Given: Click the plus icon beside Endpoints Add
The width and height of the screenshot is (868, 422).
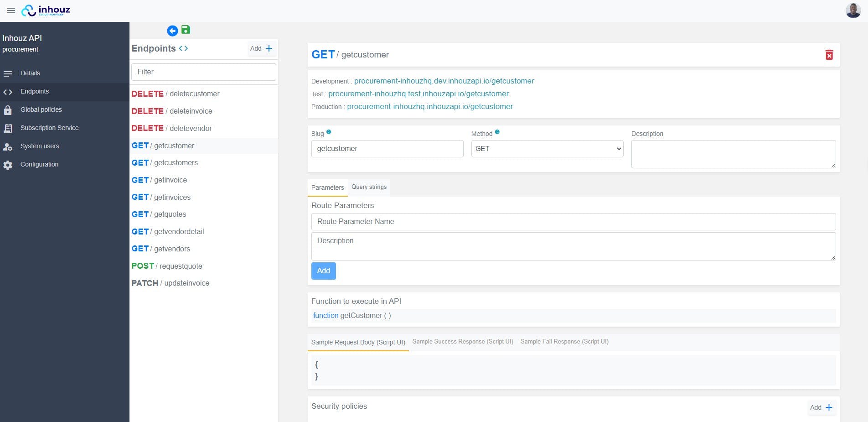Looking at the screenshot, I should tap(269, 48).
